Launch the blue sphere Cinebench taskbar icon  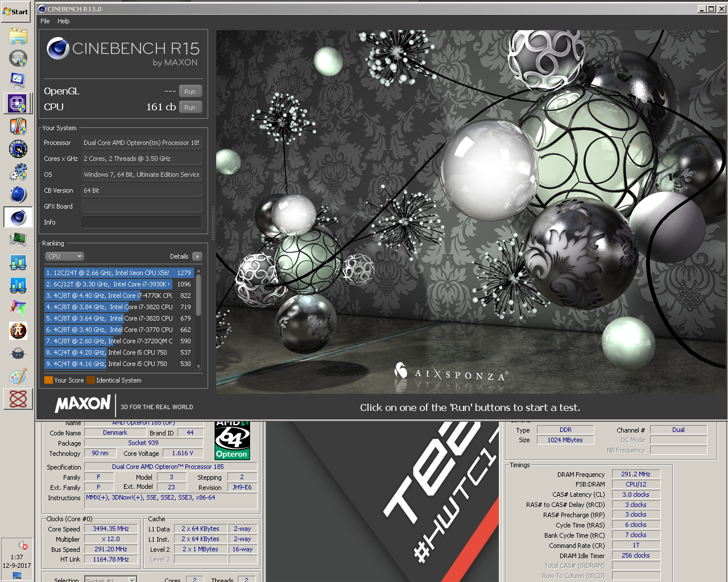pos(18,194)
